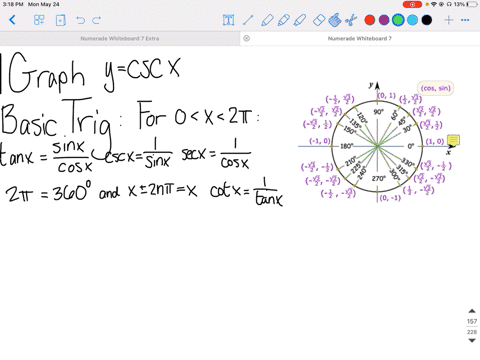Open the page thumbnails grid view

39,20
